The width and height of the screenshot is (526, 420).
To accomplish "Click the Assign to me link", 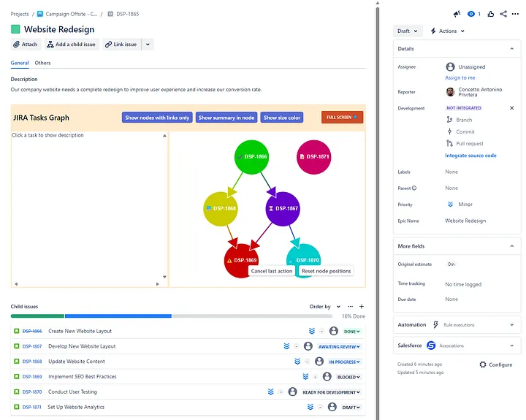I will click(460, 77).
